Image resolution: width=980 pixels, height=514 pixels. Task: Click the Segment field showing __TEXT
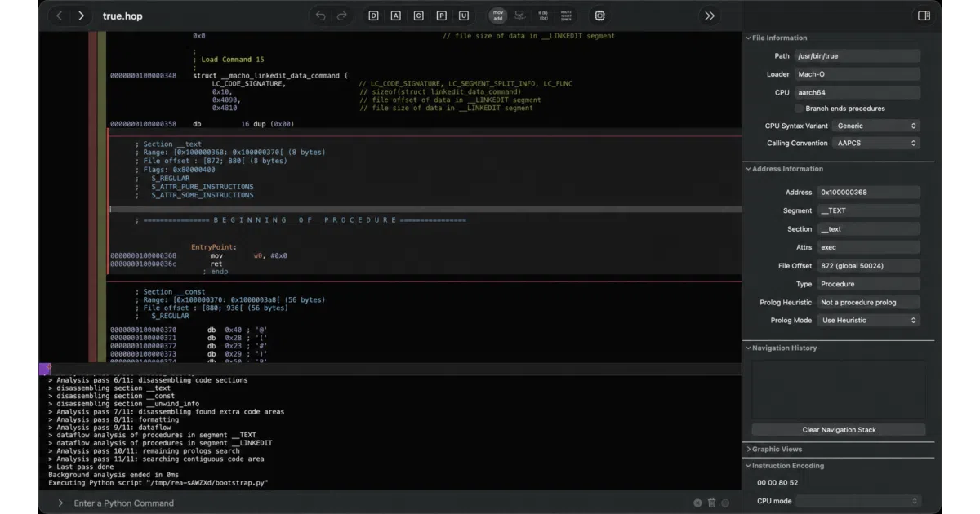click(x=868, y=210)
